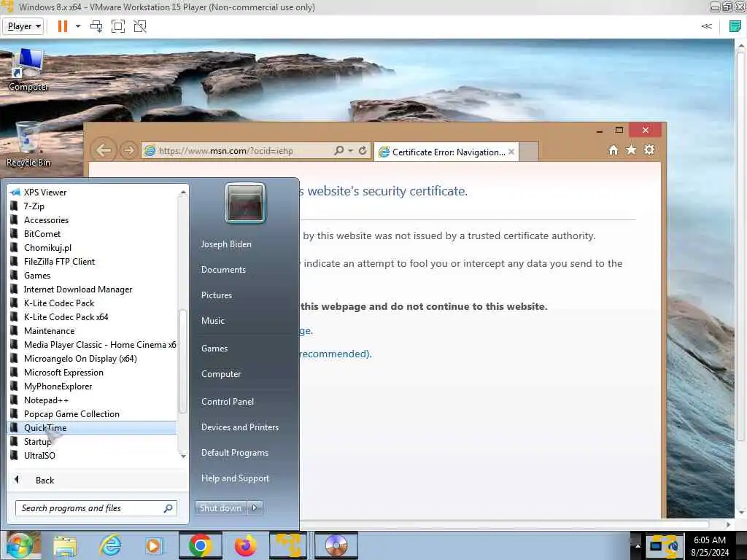Open Joseph Biden user folder

[x=226, y=244]
